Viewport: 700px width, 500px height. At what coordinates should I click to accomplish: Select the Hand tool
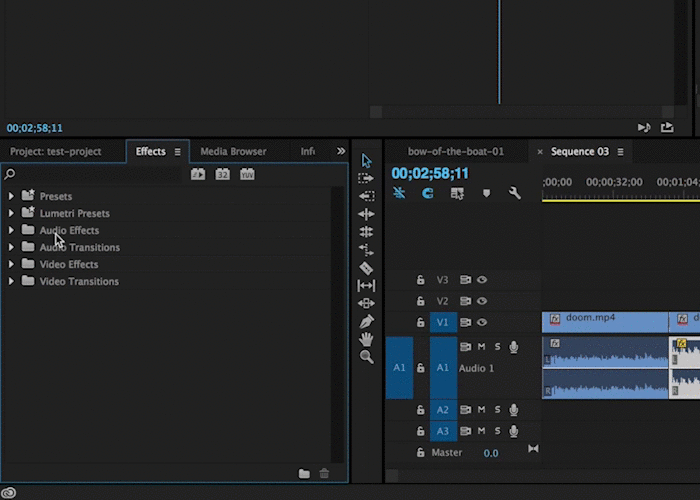pos(366,339)
